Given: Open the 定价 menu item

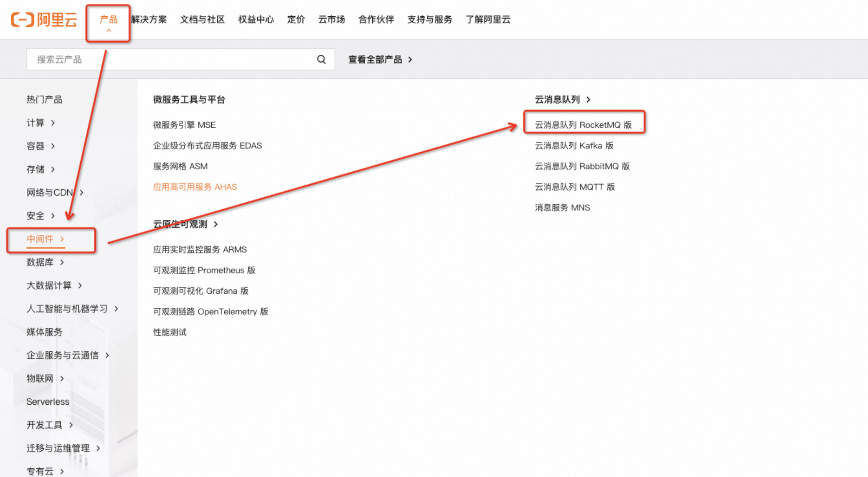Looking at the screenshot, I should tap(296, 20).
